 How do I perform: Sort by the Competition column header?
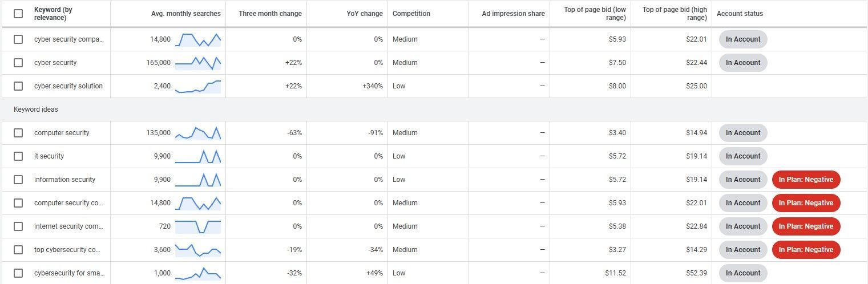click(411, 14)
